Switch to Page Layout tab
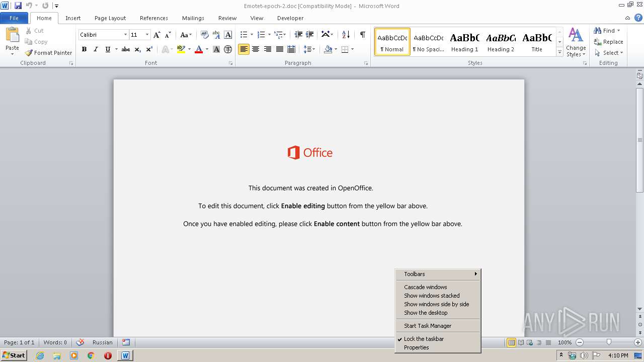 point(110,18)
